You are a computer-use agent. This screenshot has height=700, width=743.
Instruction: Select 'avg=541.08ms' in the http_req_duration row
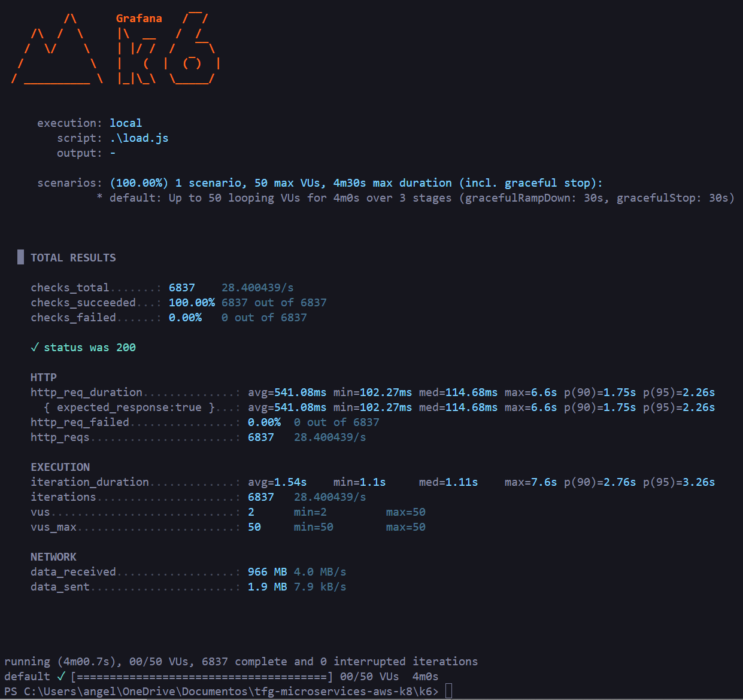(x=287, y=392)
